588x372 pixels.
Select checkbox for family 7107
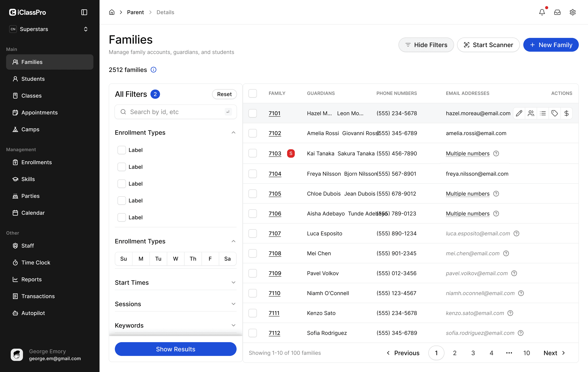(252, 234)
